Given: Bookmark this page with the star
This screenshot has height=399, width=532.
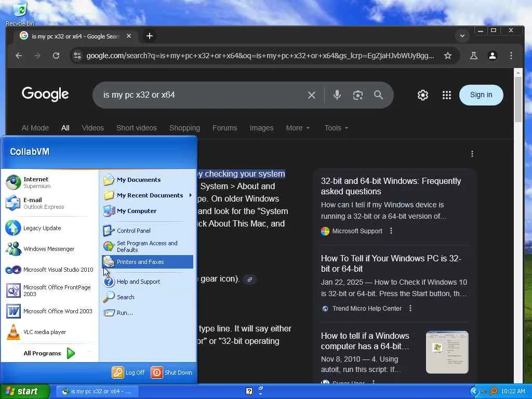Looking at the screenshot, I should (448, 56).
